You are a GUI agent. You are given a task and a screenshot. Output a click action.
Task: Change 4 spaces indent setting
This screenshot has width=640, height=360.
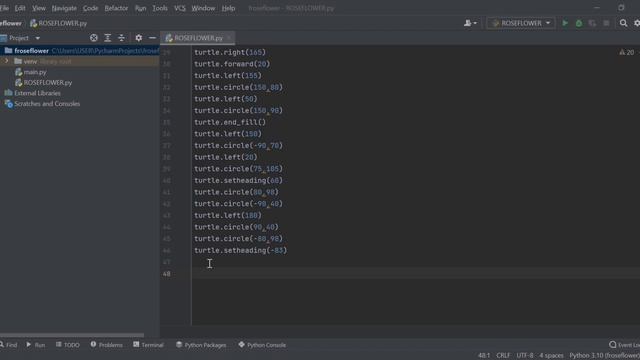(x=551, y=356)
